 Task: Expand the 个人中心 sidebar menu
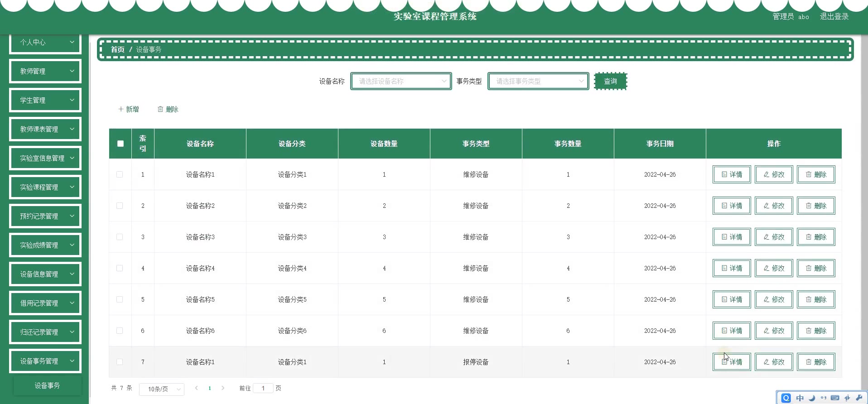coord(45,42)
